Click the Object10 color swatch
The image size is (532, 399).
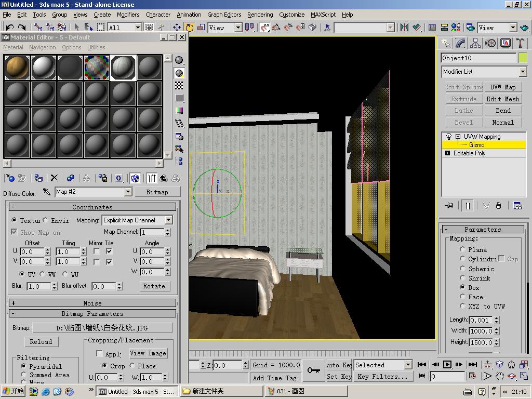point(523,58)
